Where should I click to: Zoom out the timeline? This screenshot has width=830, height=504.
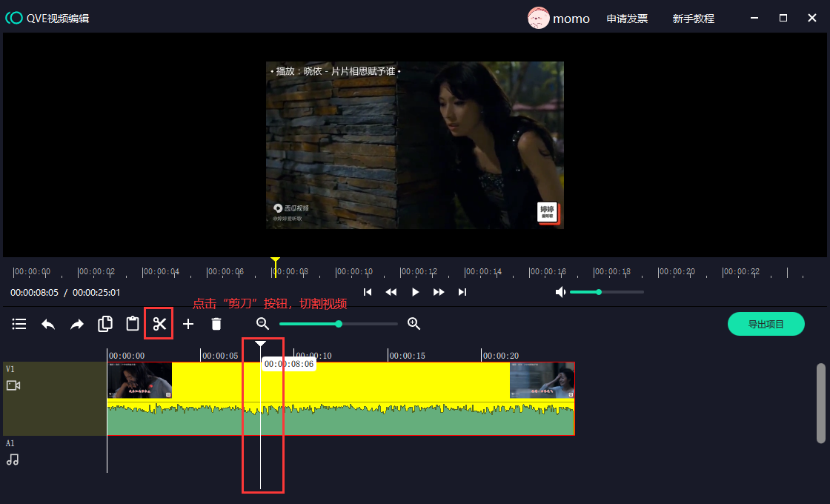[x=262, y=324]
